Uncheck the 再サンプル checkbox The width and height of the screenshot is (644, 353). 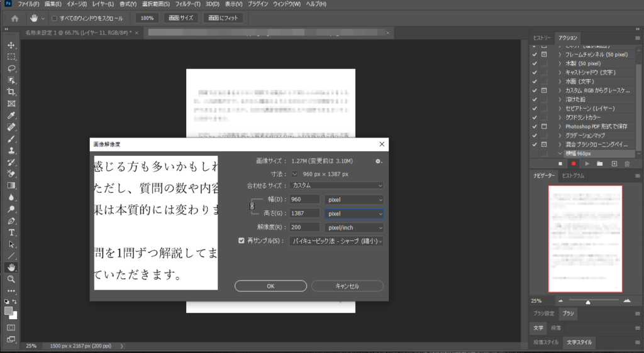point(242,241)
